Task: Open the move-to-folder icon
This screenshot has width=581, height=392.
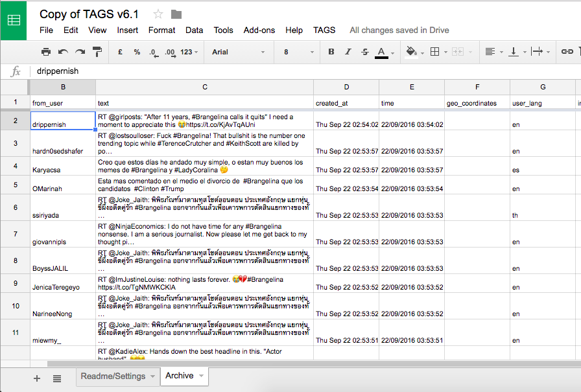Action: click(x=176, y=14)
